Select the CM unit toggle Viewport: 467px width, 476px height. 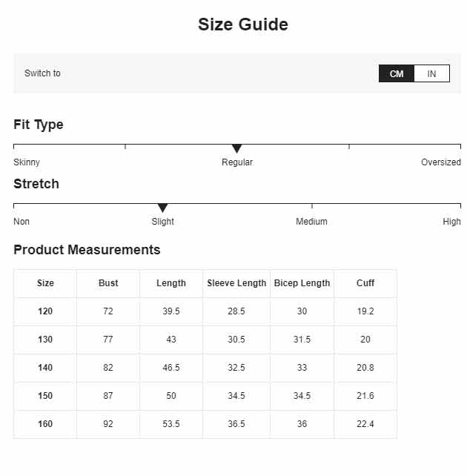click(x=397, y=73)
